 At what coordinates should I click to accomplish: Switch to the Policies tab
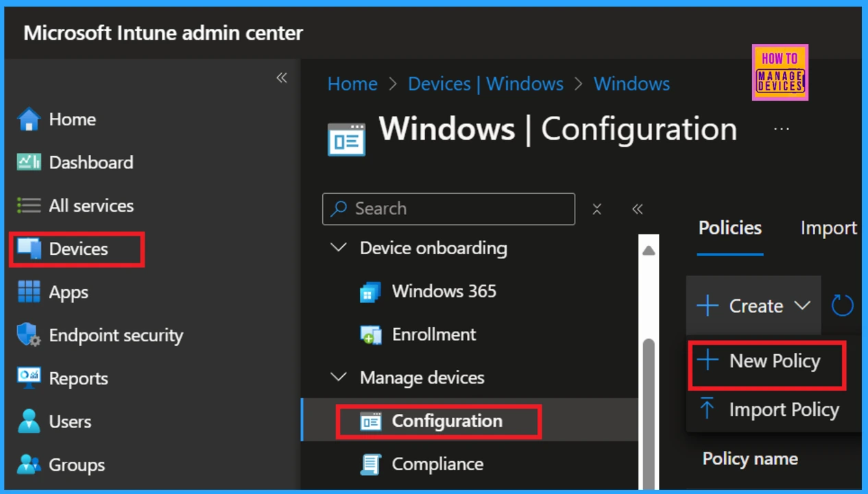coord(730,228)
